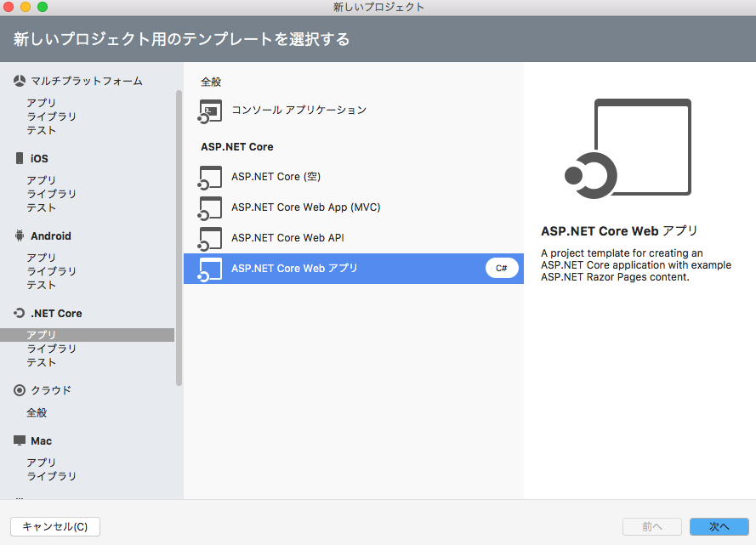The height and width of the screenshot is (545, 756).
Task: Select ASP.NET Core Web アプリ template row
Action: (x=354, y=269)
